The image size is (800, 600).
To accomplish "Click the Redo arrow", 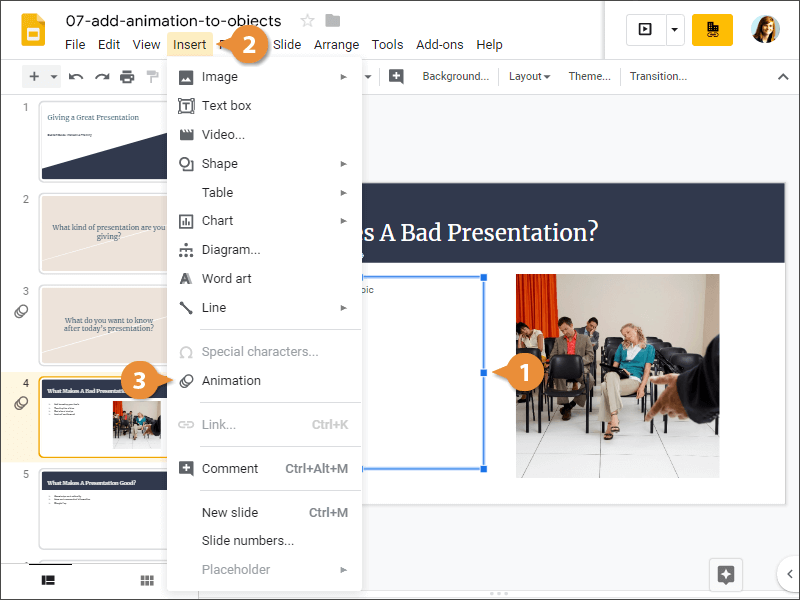I will click(x=102, y=77).
